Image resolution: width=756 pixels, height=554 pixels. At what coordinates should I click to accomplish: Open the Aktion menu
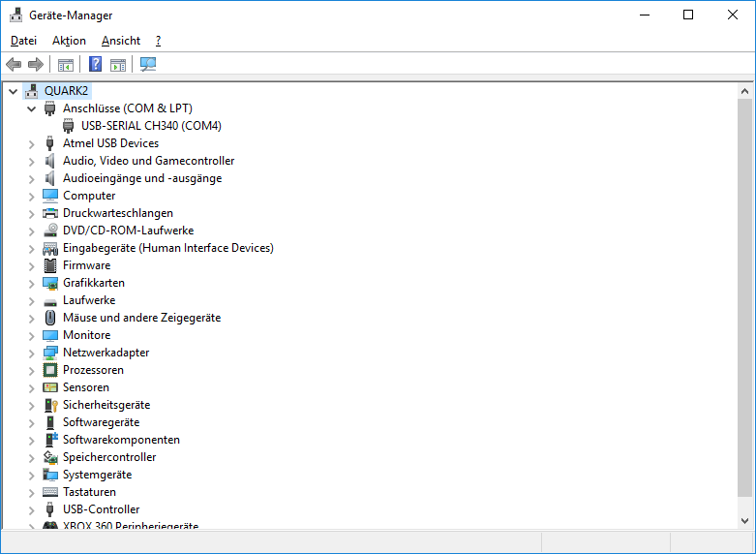69,41
